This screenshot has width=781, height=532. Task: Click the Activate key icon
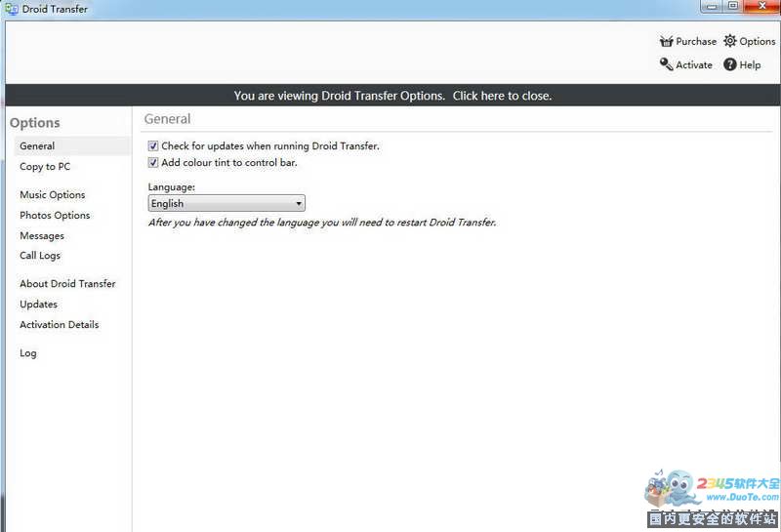[x=666, y=64]
